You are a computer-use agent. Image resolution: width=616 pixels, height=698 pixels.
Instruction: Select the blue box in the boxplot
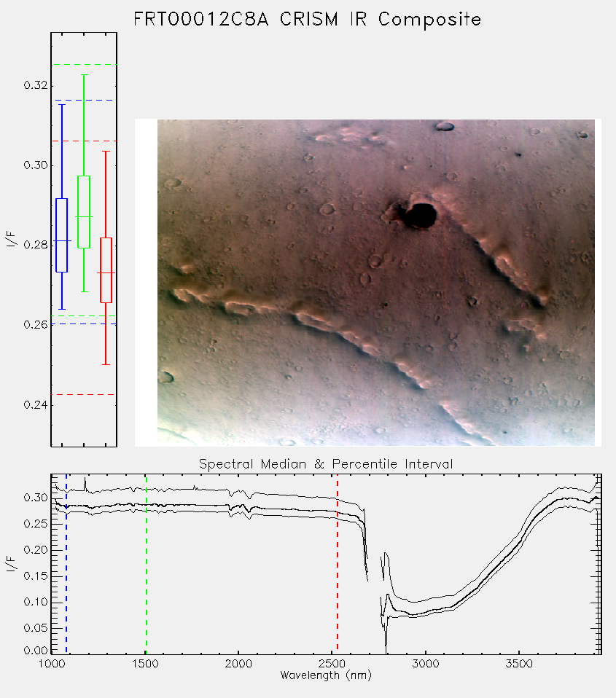(x=61, y=235)
